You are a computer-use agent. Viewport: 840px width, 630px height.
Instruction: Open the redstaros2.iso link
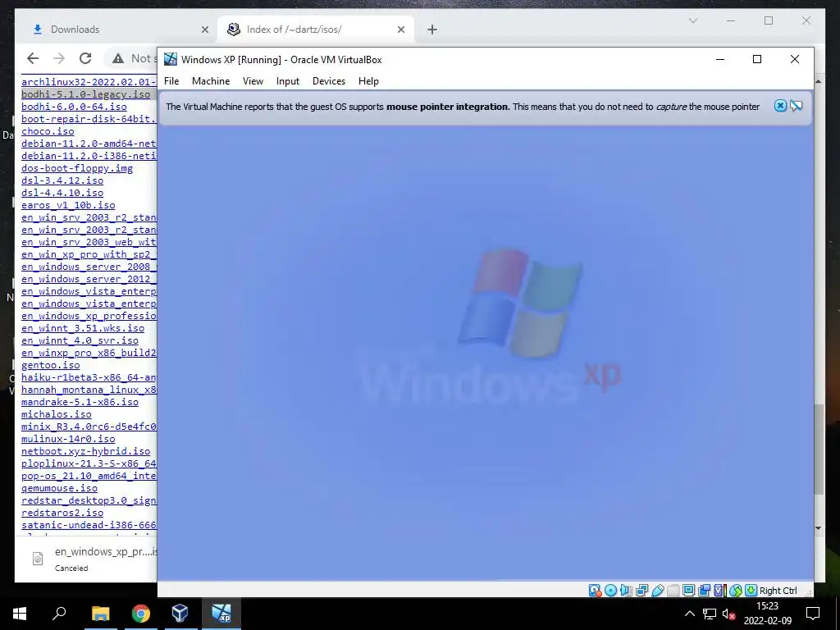point(62,514)
